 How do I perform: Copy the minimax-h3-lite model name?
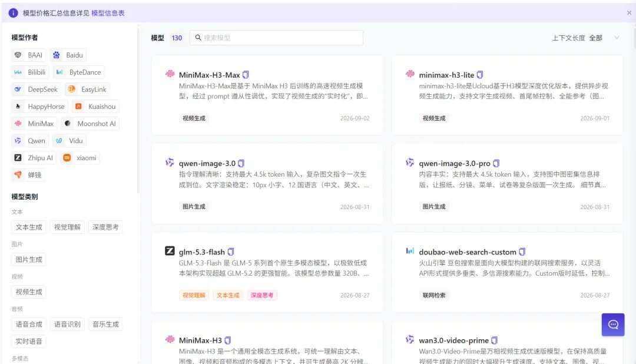tap(480, 75)
